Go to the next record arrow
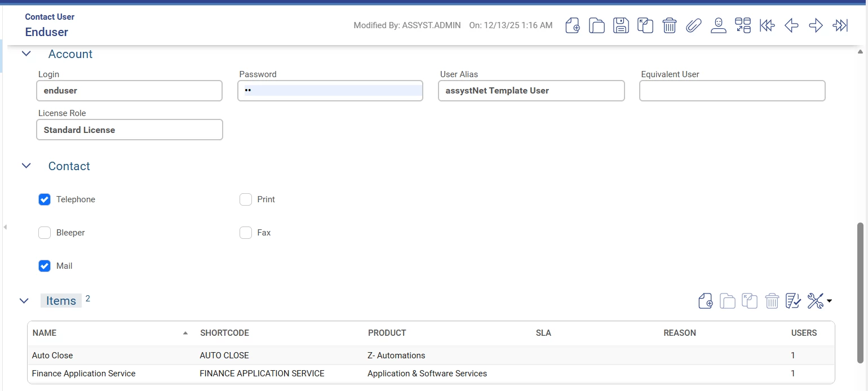The image size is (868, 391). (816, 25)
